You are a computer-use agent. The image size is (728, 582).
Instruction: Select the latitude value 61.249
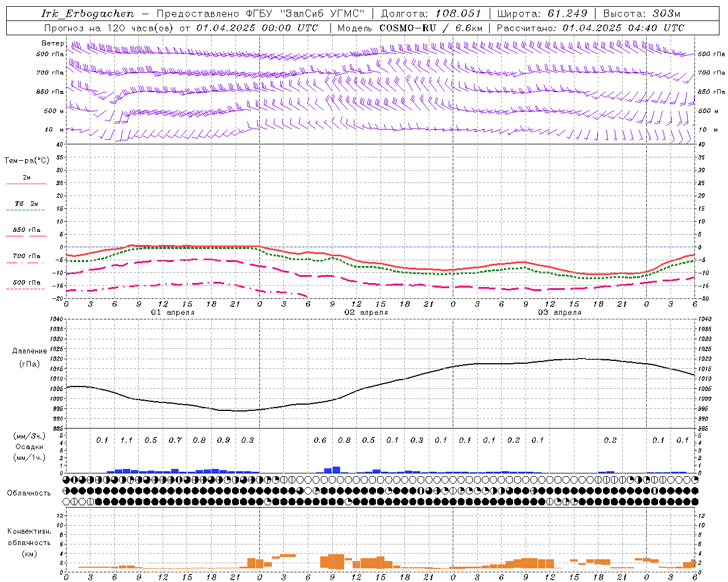[568, 14]
